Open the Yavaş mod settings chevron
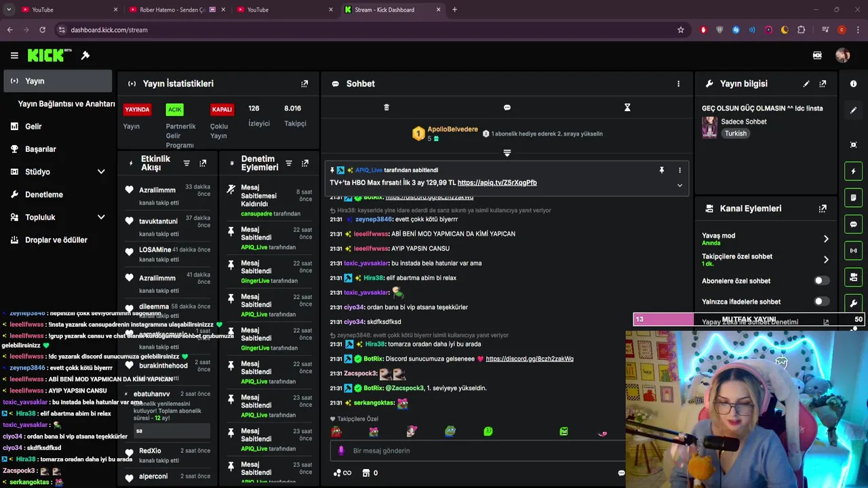 click(x=826, y=239)
